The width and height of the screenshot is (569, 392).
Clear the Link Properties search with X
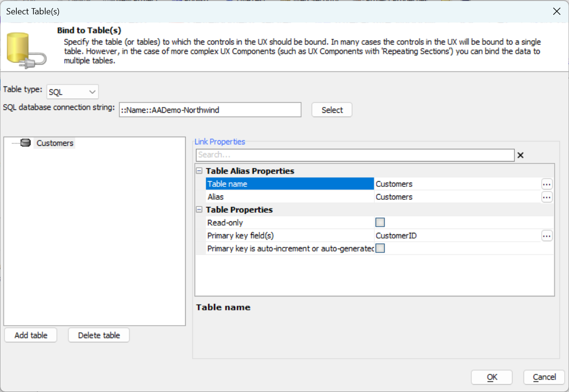point(520,155)
